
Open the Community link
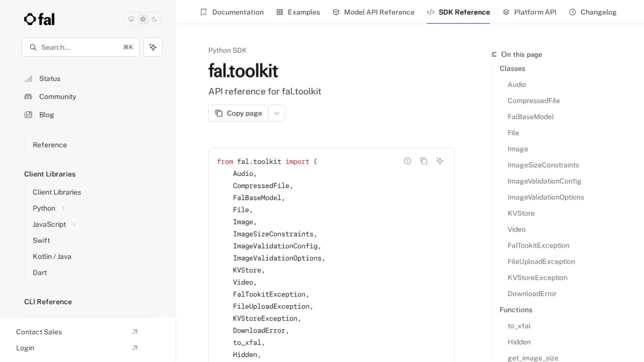pos(57,97)
